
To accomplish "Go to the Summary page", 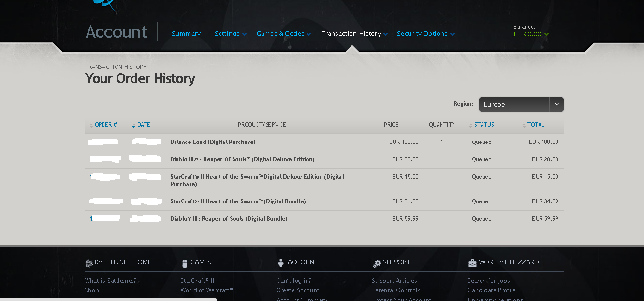I will pyautogui.click(x=186, y=34).
